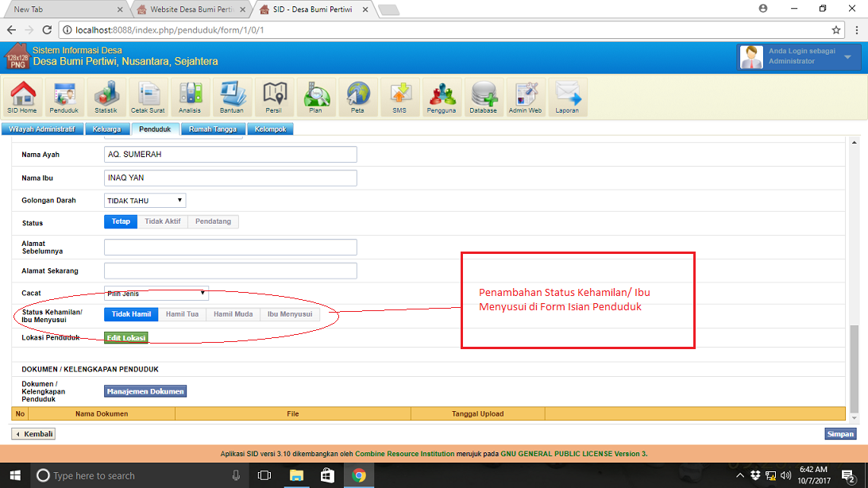Image resolution: width=868 pixels, height=488 pixels.
Task: Open Task View in taskbar
Action: (x=264, y=475)
